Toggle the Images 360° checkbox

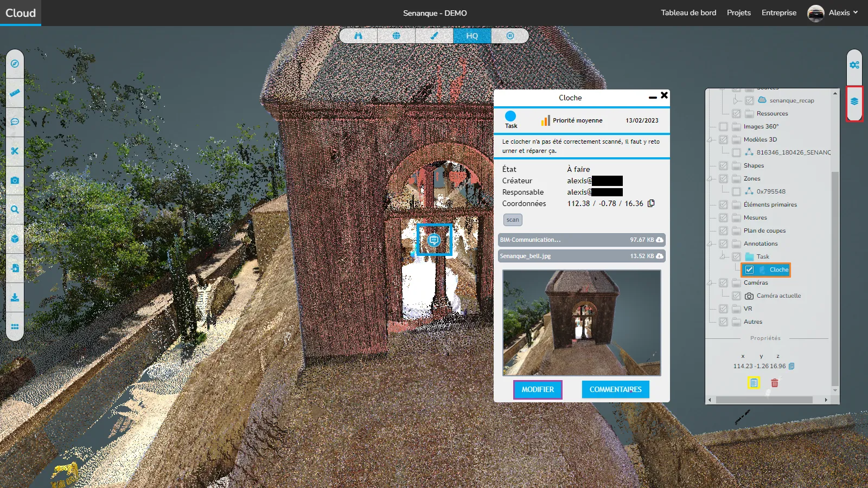coord(723,126)
